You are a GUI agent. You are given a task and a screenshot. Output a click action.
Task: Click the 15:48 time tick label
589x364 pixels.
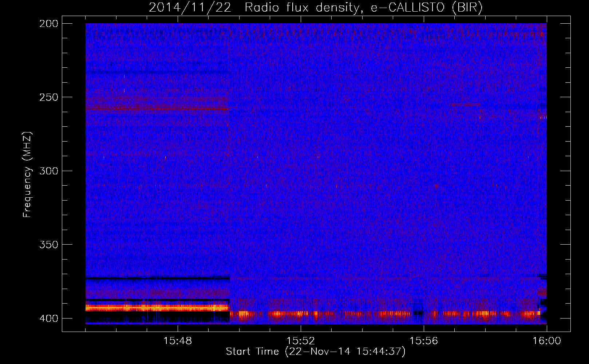coord(178,341)
